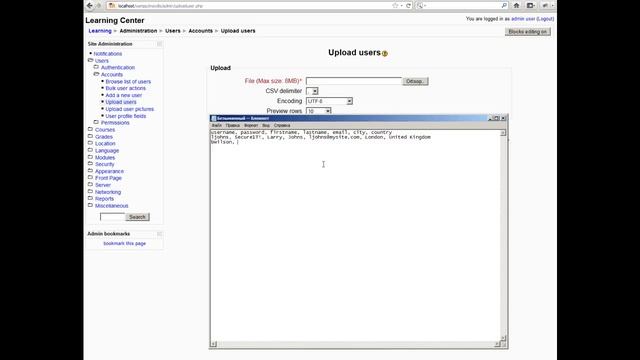
Task: Click Notepad vertical scrollbar down arrow
Action: (503, 338)
